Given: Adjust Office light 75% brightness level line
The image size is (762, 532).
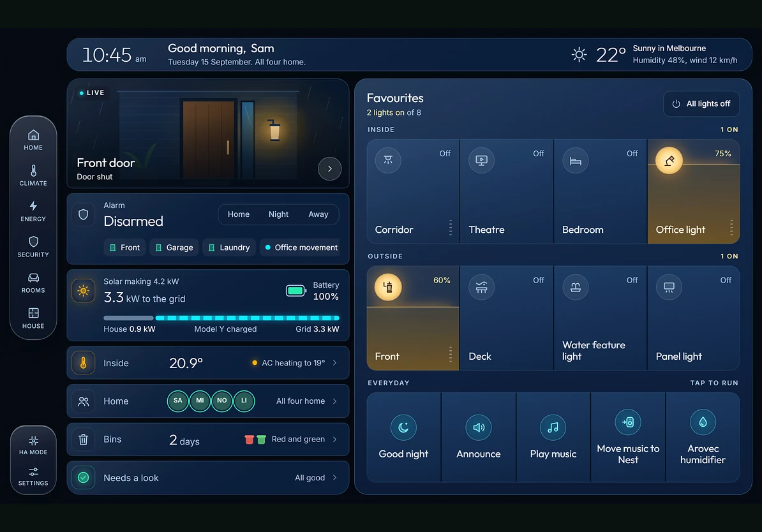Looking at the screenshot, I should pos(694,165).
